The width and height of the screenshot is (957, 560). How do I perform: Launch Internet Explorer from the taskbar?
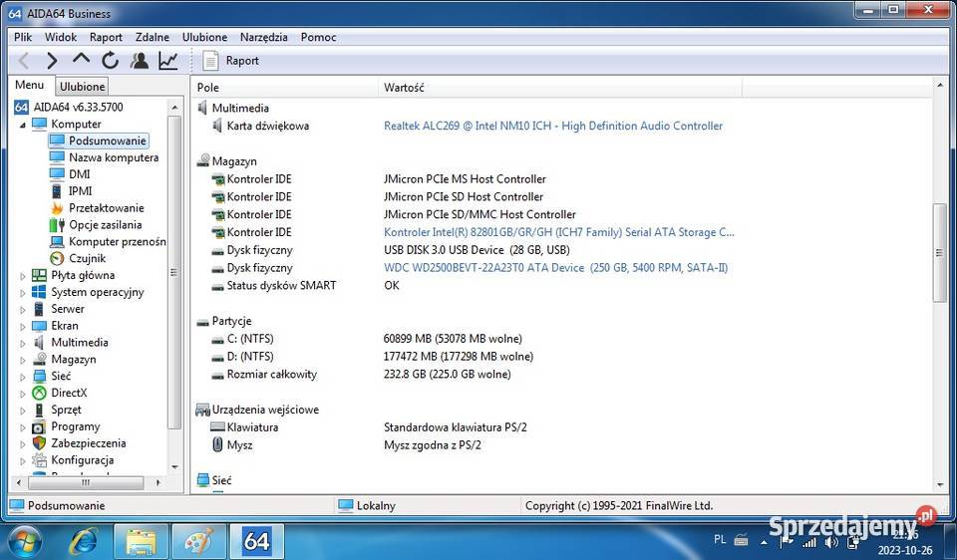[x=83, y=542]
